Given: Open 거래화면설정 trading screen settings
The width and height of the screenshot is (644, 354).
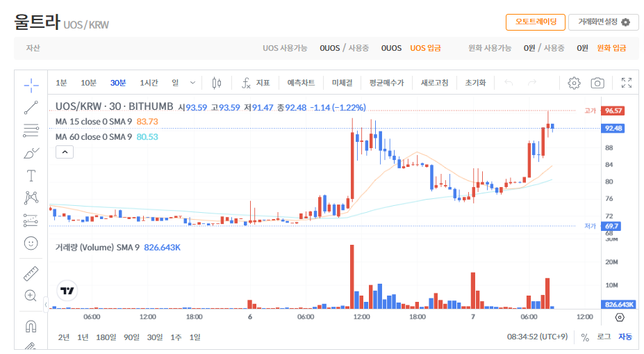Looking at the screenshot, I should tap(603, 22).
